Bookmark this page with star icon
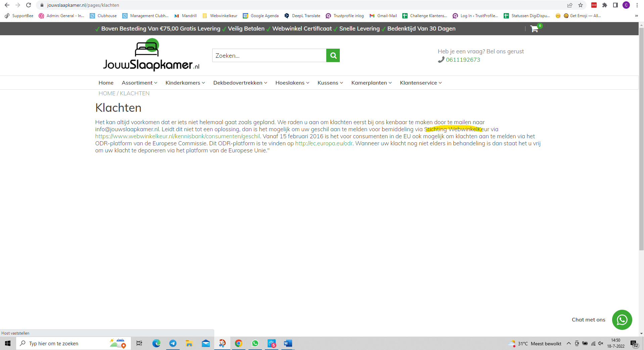 pos(581,5)
